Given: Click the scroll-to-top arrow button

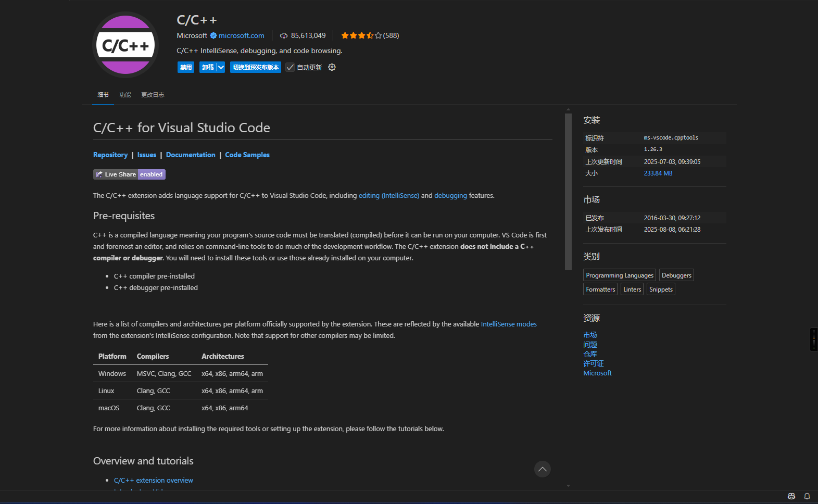Looking at the screenshot, I should point(542,469).
